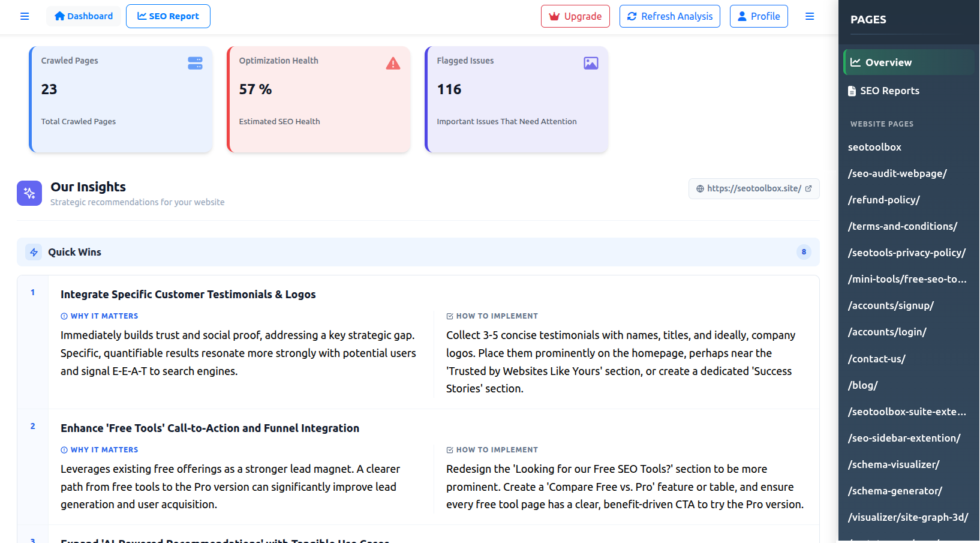
Task: Click the sparkle icon next to Our Insights
Action: [29, 193]
